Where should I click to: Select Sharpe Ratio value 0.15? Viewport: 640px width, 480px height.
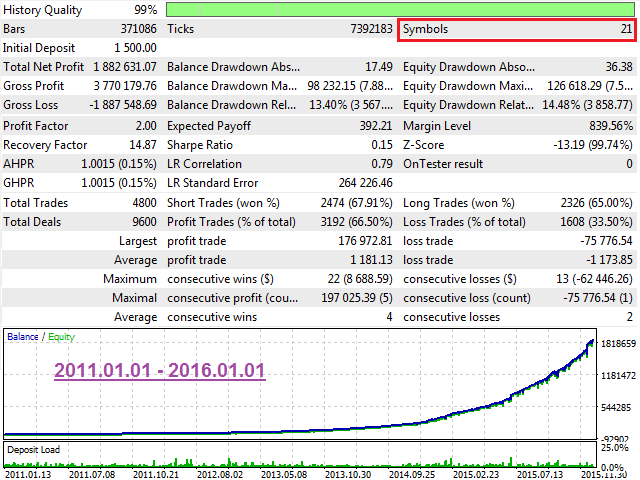click(x=382, y=145)
